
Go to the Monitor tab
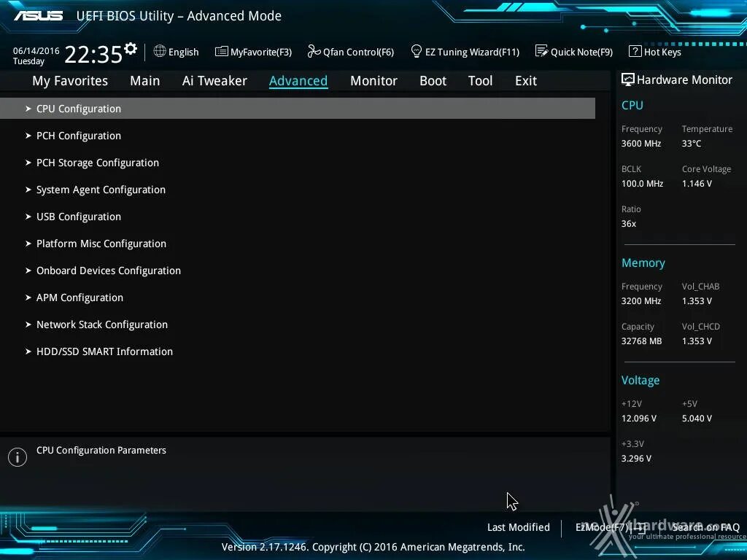pyautogui.click(x=373, y=81)
